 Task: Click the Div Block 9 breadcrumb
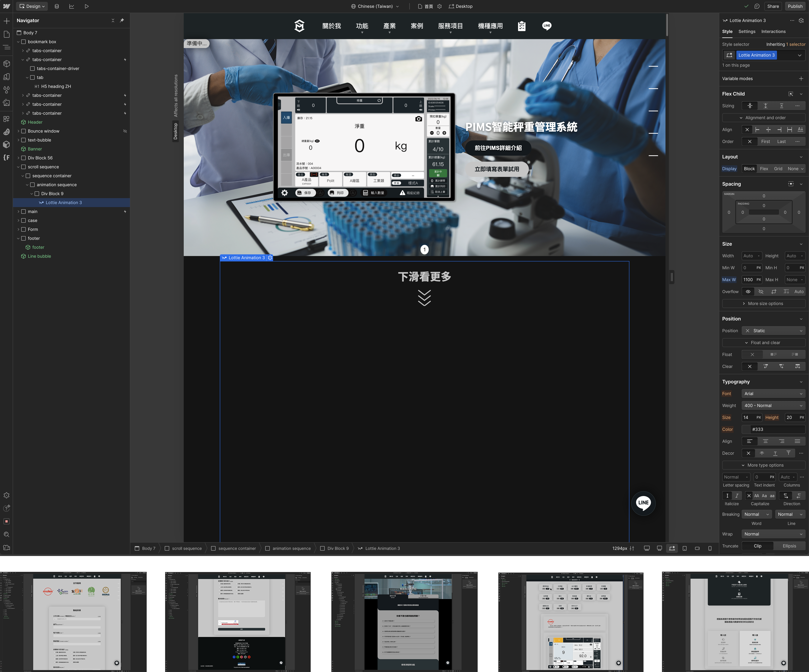pos(334,548)
